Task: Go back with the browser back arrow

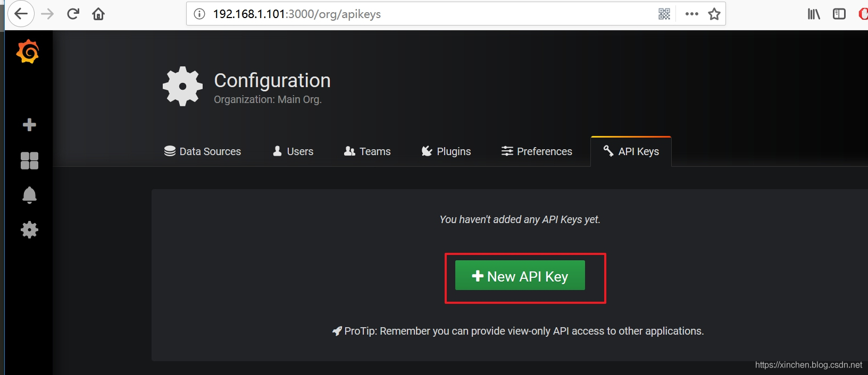Action: tap(21, 14)
